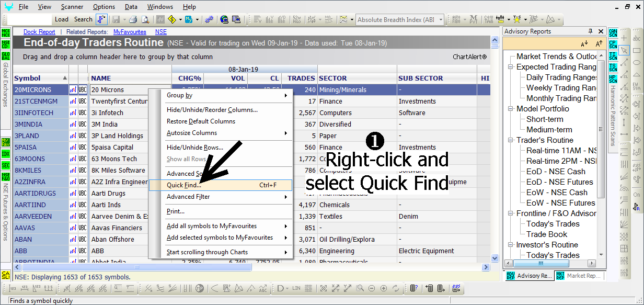Click the 52w HiLo toolbar icon
Screen dimensions: 644x305
[297, 19]
